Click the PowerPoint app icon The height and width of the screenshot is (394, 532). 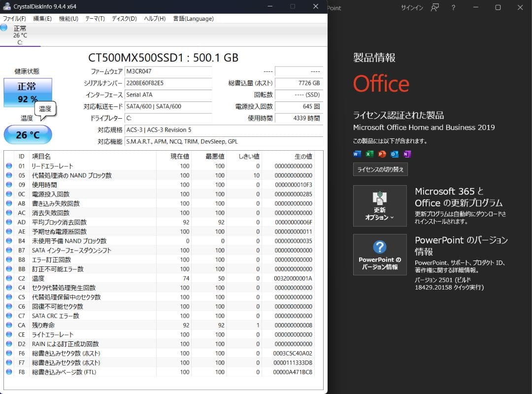[382, 154]
